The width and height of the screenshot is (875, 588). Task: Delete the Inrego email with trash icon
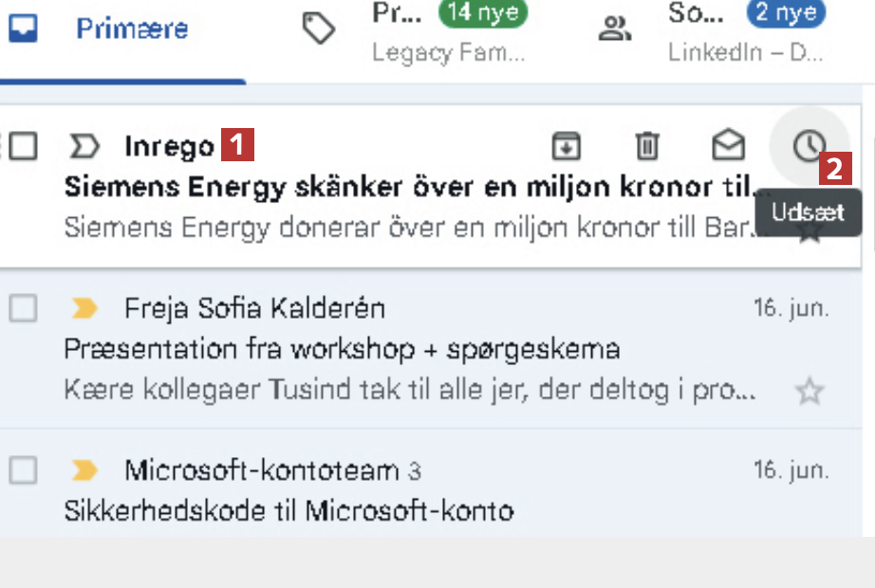tap(646, 146)
